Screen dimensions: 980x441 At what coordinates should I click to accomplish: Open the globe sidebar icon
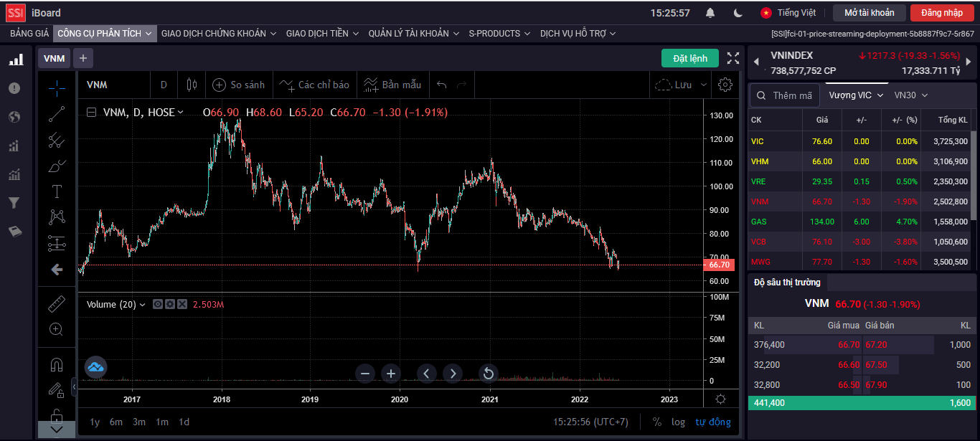(x=14, y=117)
